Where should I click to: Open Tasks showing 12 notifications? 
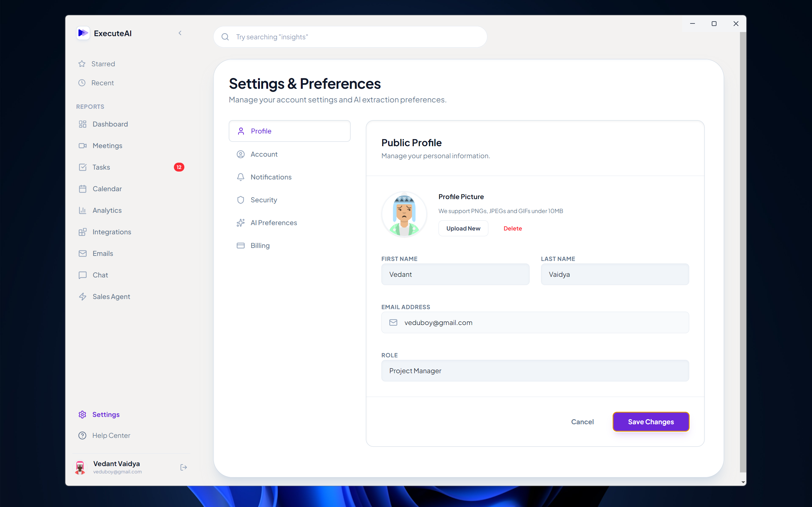click(x=101, y=167)
